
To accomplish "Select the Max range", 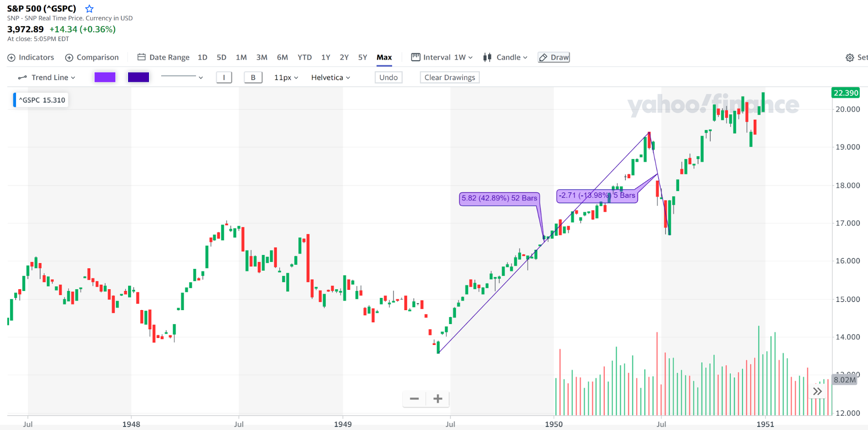I will pos(384,57).
